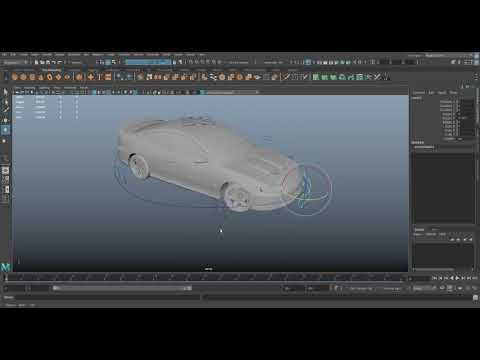Create a polygon torus from shelf
The image size is (480, 360).
tap(50, 77)
